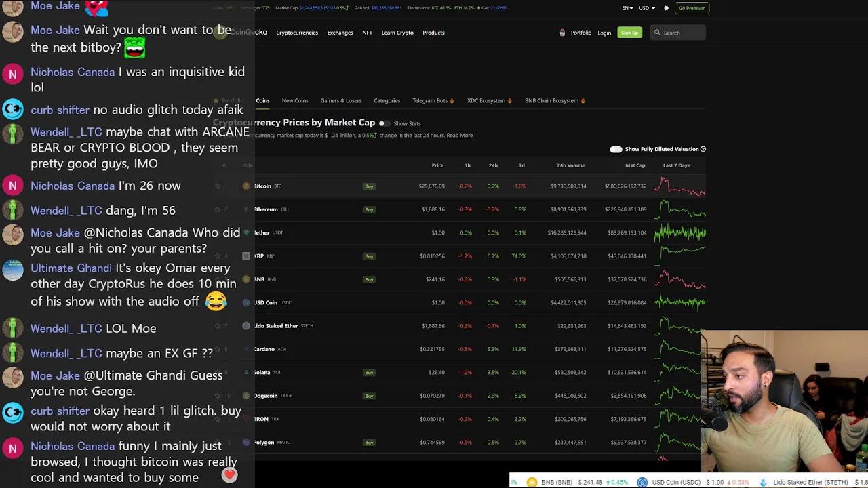The width and height of the screenshot is (868, 488).
Task: Click the fire icon next to Telegram Bots
Action: 452,100
